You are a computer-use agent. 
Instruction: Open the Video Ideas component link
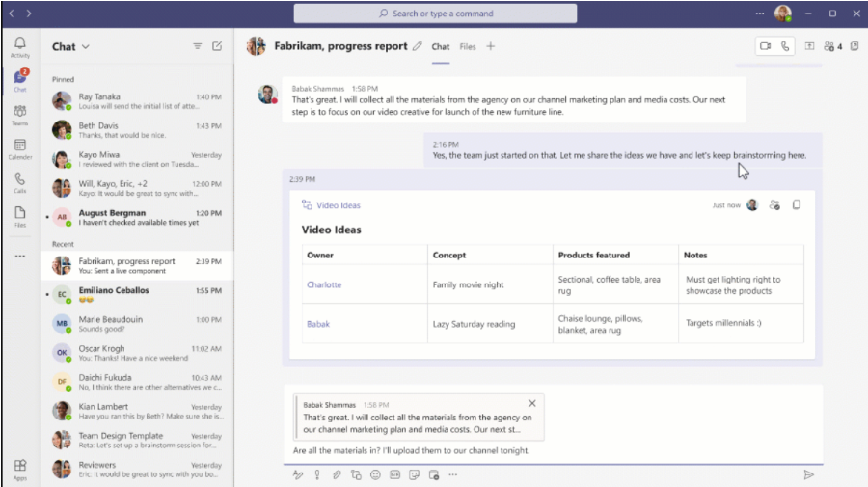coord(338,205)
